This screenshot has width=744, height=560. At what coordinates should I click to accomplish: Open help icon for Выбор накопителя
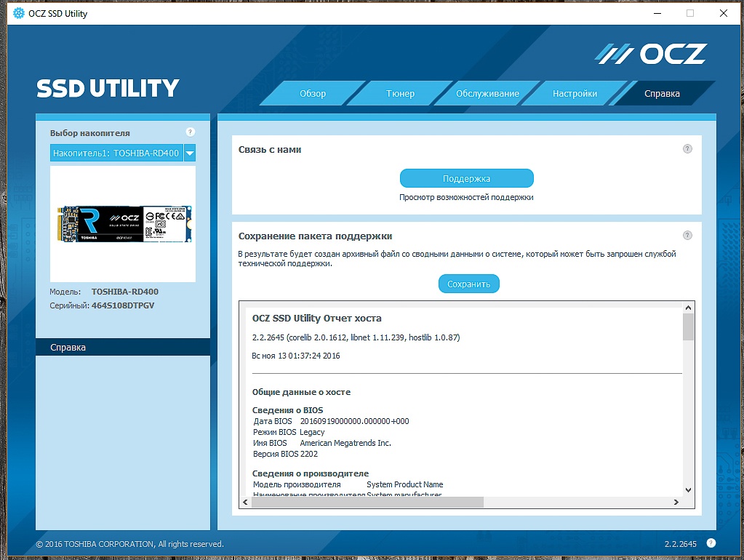191,132
